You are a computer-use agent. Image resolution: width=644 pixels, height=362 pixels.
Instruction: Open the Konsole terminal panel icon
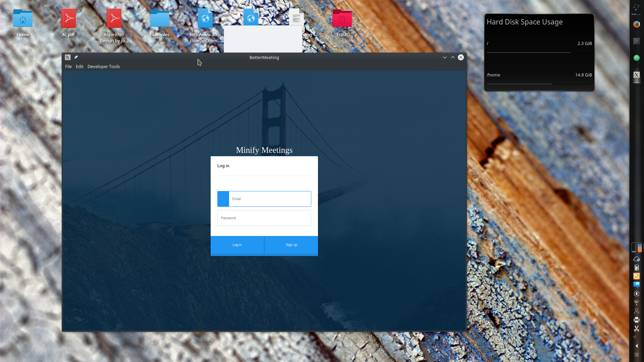(x=636, y=41)
